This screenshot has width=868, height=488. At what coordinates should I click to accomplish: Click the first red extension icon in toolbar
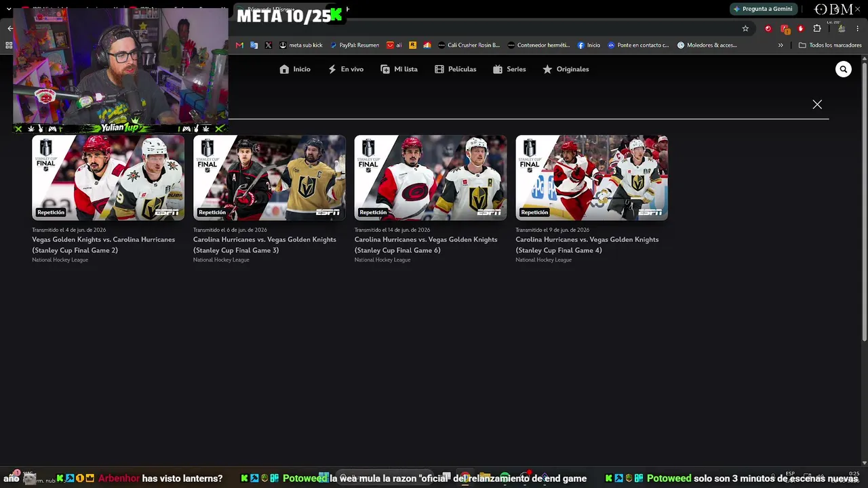tap(768, 28)
